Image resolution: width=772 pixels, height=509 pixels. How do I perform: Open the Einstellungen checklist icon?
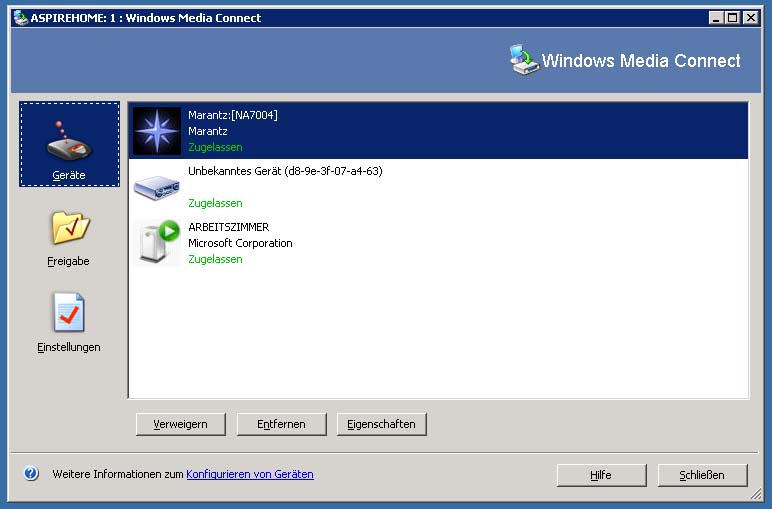pyautogui.click(x=69, y=313)
